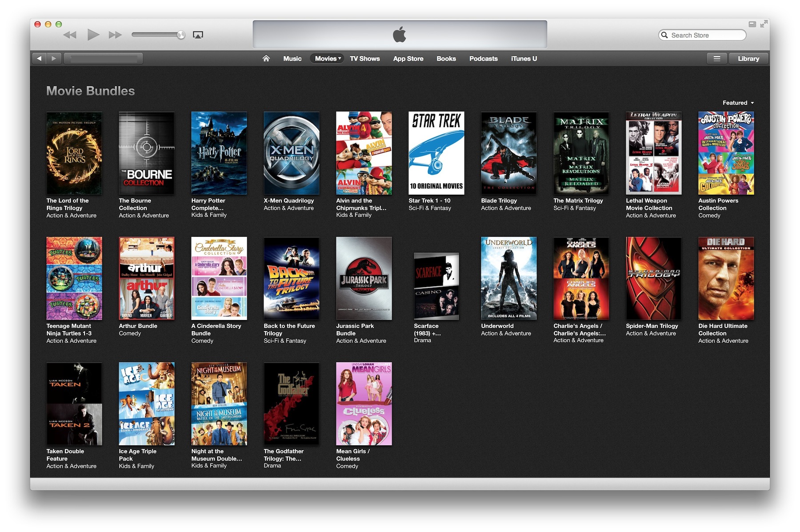Open the iTunes U tab
The height and width of the screenshot is (532, 800).
[524, 58]
